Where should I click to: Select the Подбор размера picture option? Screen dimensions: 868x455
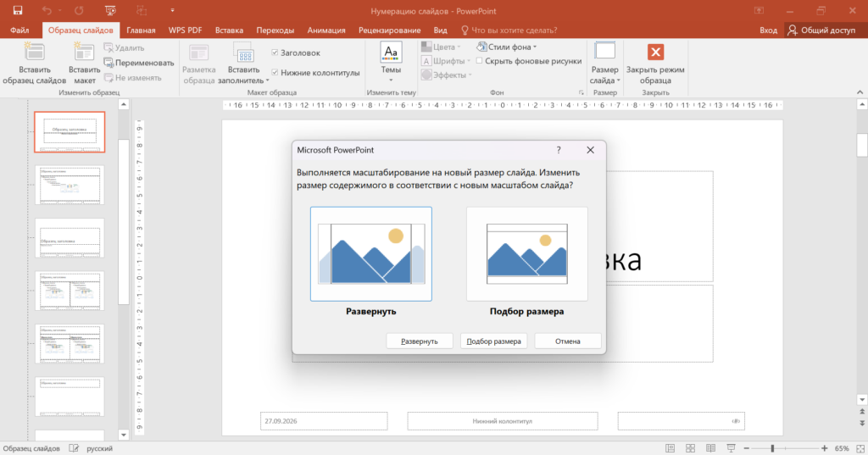point(527,254)
